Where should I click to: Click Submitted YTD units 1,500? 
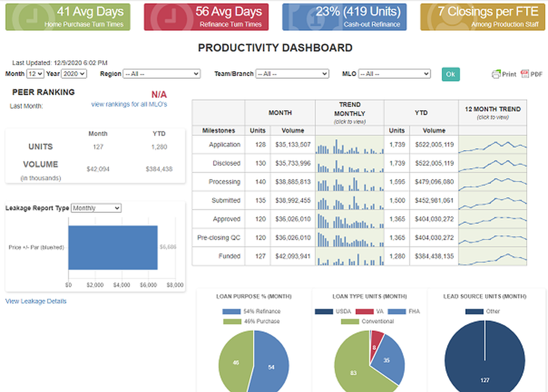click(397, 200)
